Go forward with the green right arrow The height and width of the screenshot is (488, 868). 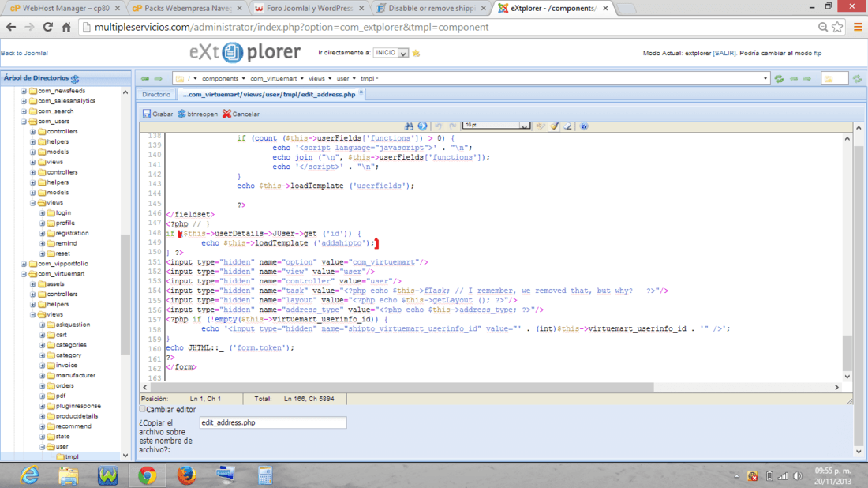[159, 79]
